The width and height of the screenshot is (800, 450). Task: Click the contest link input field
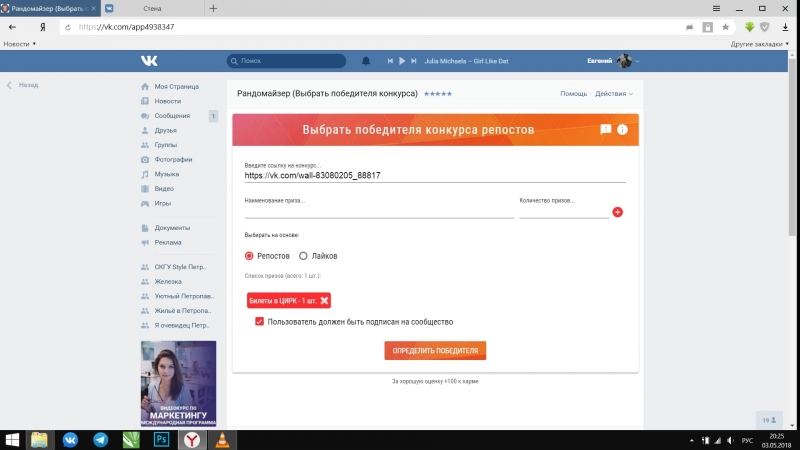coord(435,176)
